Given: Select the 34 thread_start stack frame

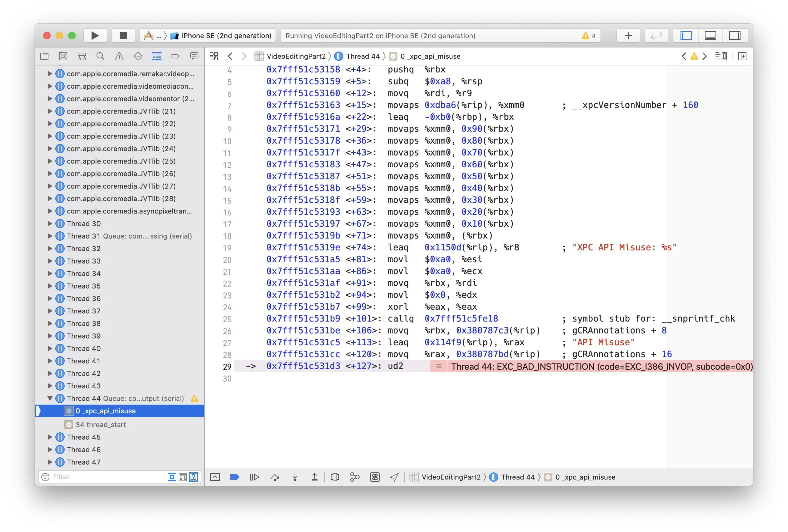Looking at the screenshot, I should [x=101, y=425].
